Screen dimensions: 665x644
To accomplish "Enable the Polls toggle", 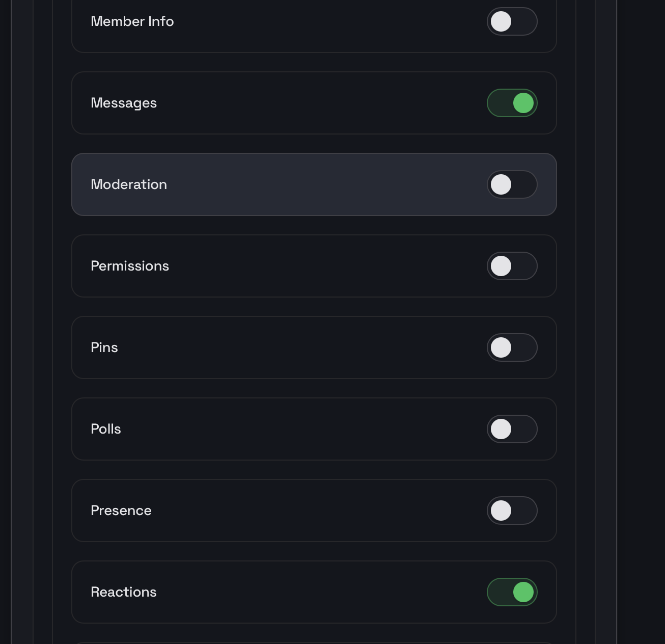I will coord(512,429).
